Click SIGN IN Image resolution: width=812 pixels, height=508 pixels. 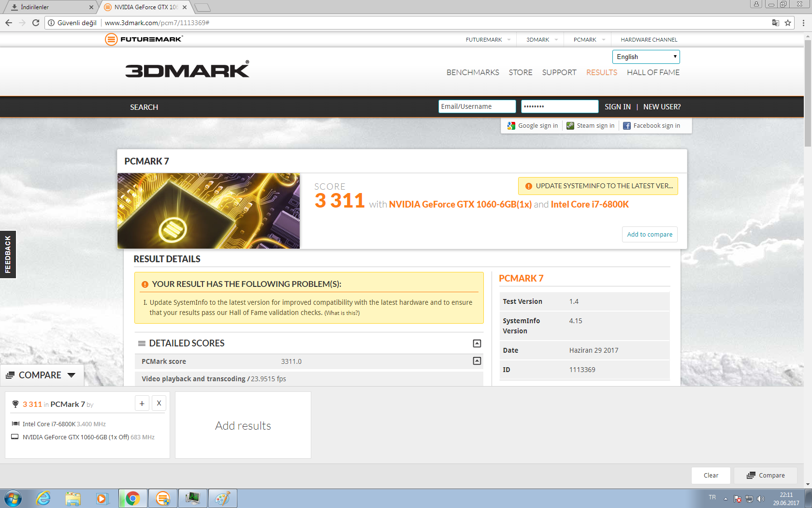click(x=618, y=107)
